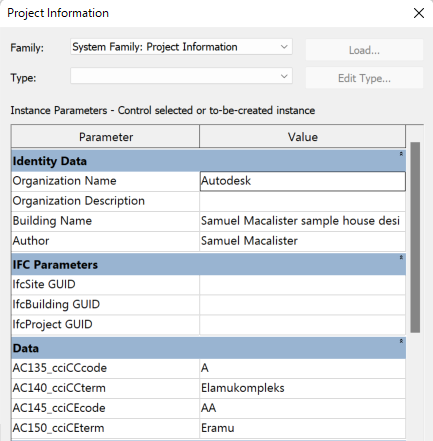Open the Type dropdown arrow
433x441 pixels.
284,76
